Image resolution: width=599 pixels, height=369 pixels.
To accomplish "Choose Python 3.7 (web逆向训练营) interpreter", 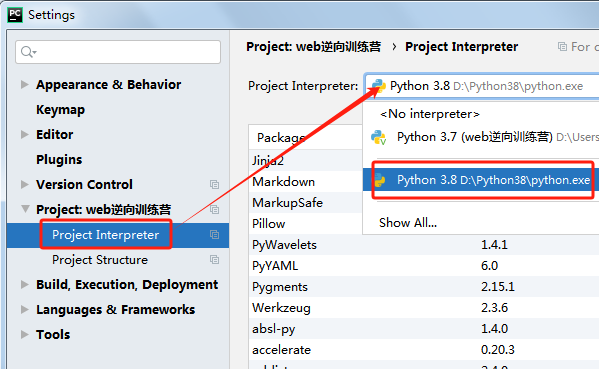I will pyautogui.click(x=481, y=137).
